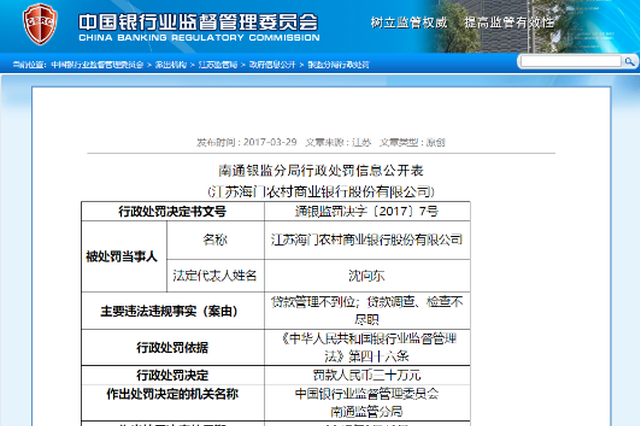The image size is (640, 426).
Task: Open 派出机构 breadcrumb link
Action: (x=171, y=64)
